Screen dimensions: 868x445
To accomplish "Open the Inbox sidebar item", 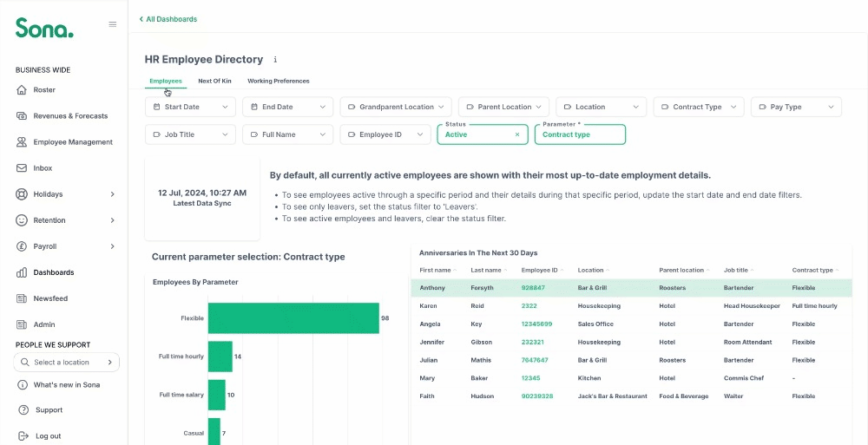I will tap(43, 168).
